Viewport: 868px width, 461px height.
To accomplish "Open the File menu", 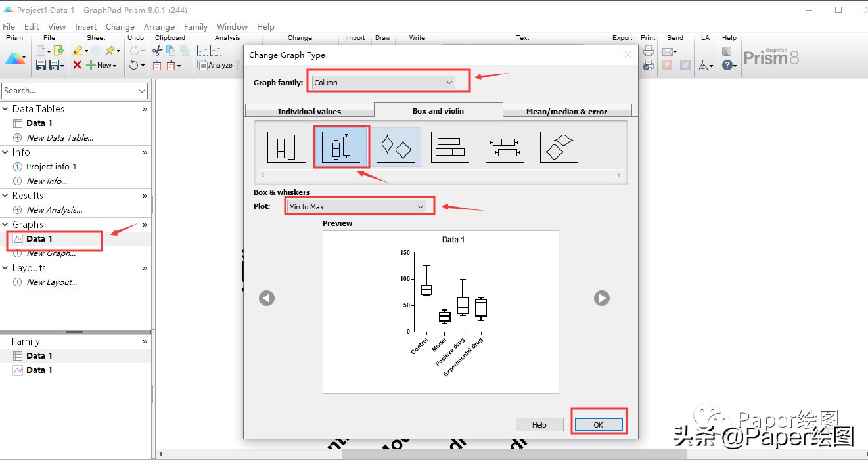I will (x=9, y=27).
